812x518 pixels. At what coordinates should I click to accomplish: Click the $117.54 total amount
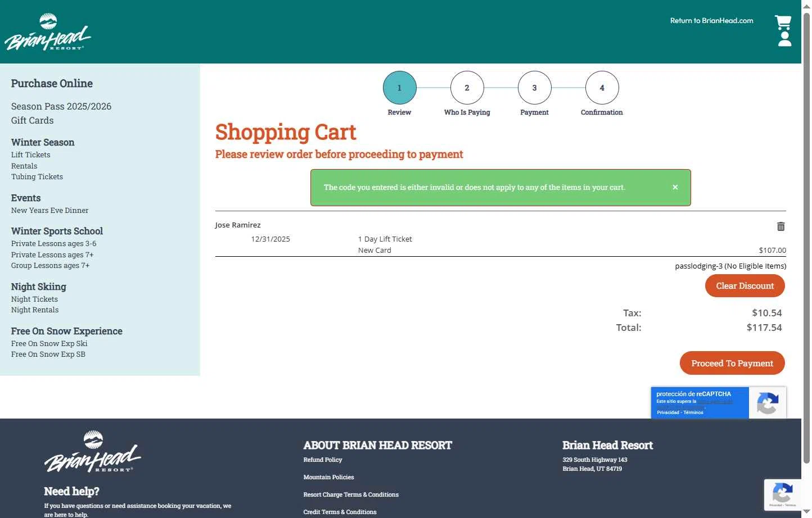(764, 328)
